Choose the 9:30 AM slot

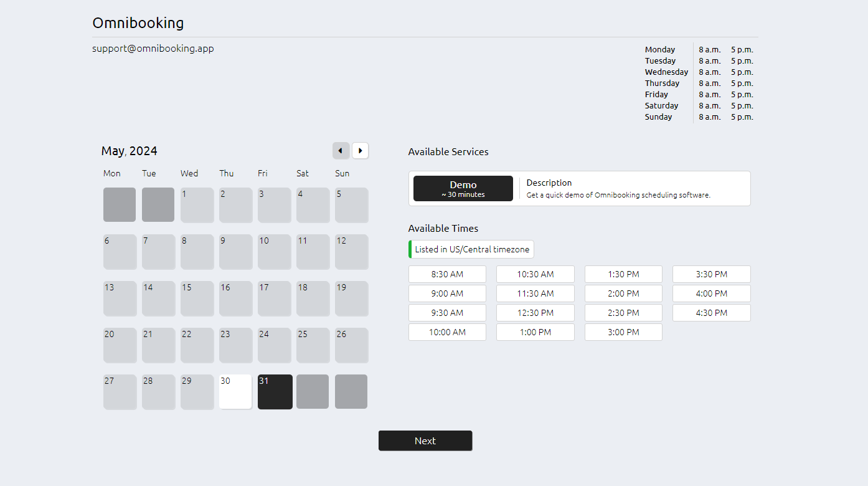click(447, 313)
